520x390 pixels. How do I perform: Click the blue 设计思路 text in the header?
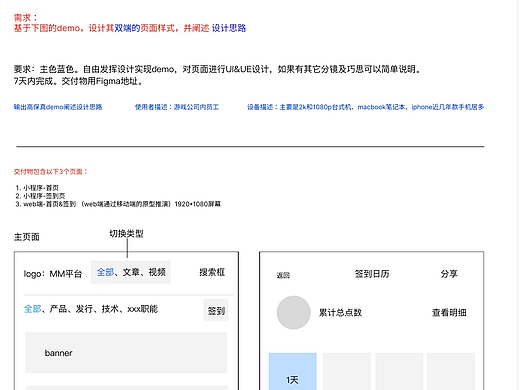229,28
